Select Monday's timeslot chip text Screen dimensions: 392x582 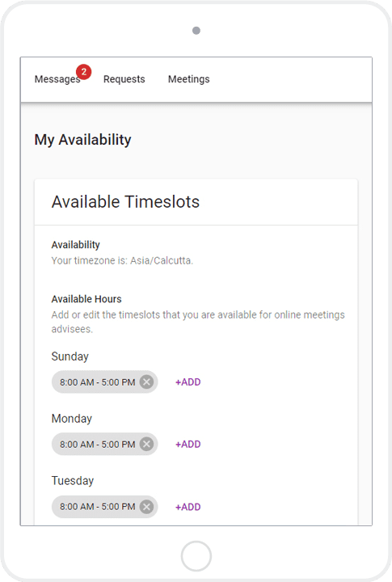click(97, 444)
